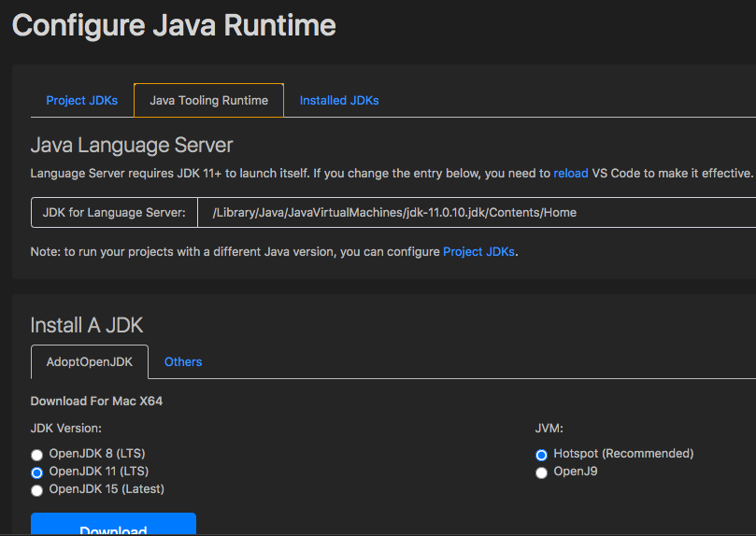
Task: Pick the OpenJDK 15 (Latest) radio button
Action: click(37, 490)
